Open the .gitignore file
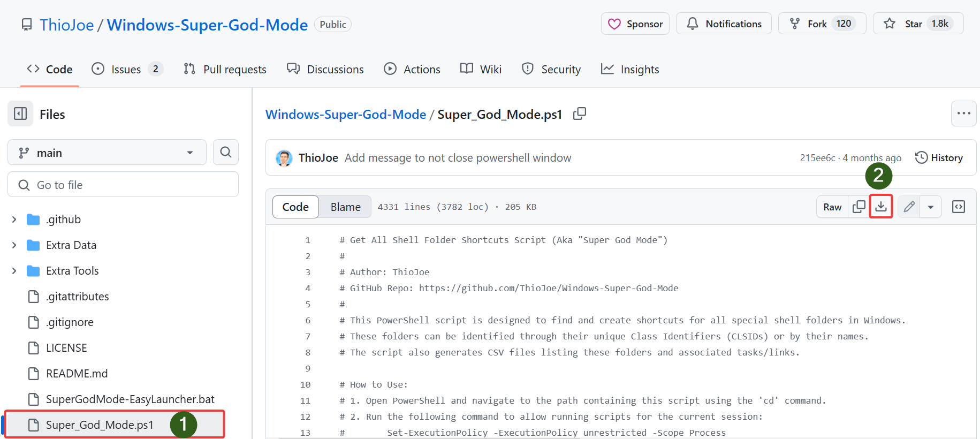 click(x=70, y=322)
